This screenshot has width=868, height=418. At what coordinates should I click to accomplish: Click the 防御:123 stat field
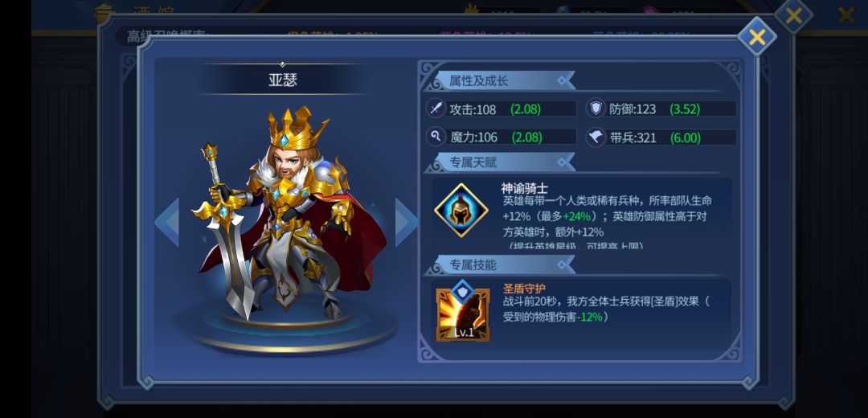pyautogui.click(x=661, y=109)
